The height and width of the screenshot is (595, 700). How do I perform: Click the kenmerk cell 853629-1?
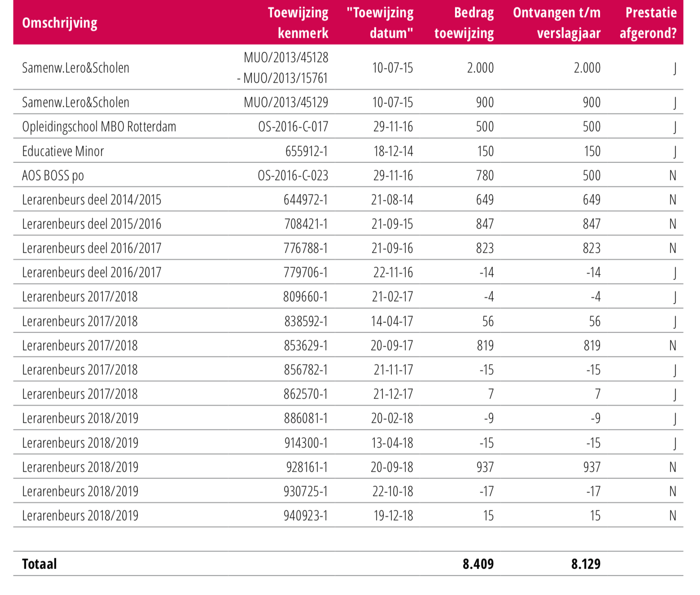pos(306,346)
